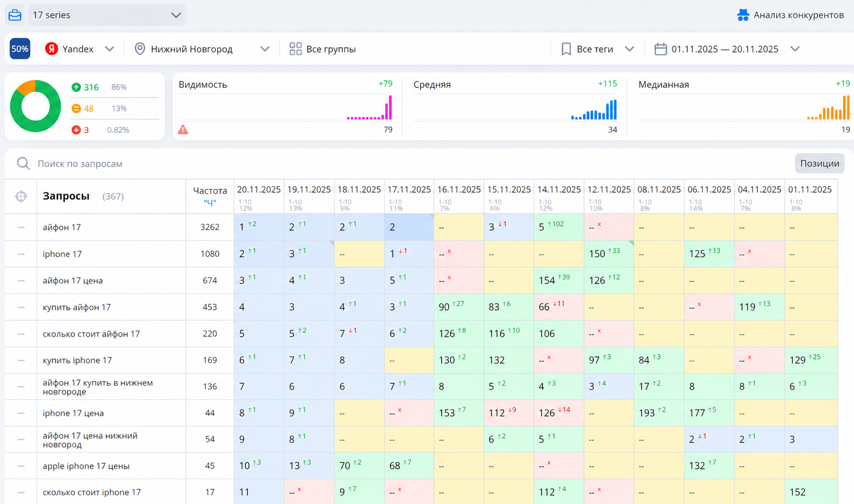This screenshot has height=504, width=854.
Task: Click the dash marker in the айфон 17 row
Action: pyautogui.click(x=21, y=227)
